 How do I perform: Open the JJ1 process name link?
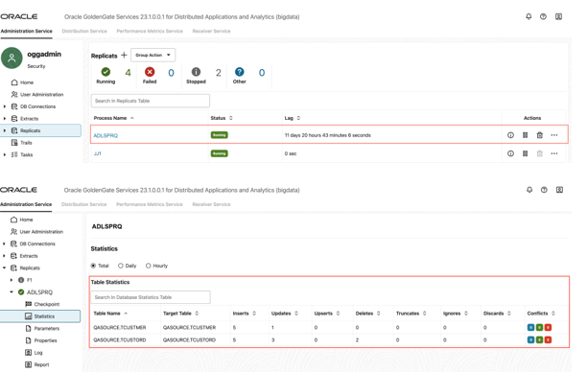click(x=98, y=153)
